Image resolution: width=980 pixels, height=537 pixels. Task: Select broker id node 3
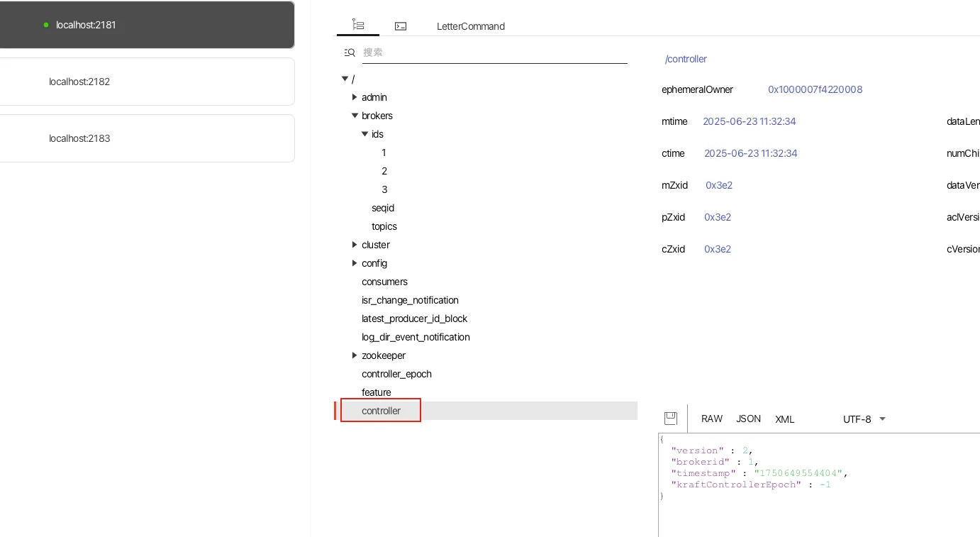point(384,189)
